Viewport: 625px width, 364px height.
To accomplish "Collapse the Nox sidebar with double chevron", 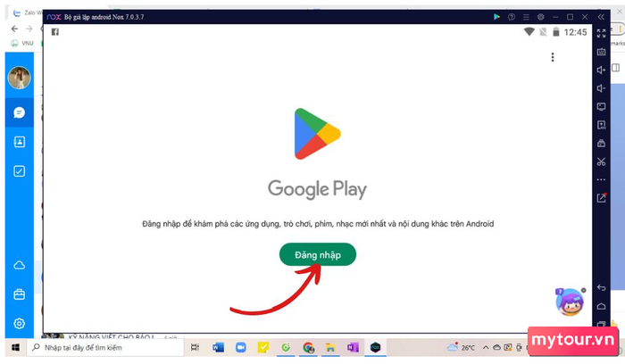I will pyautogui.click(x=601, y=17).
